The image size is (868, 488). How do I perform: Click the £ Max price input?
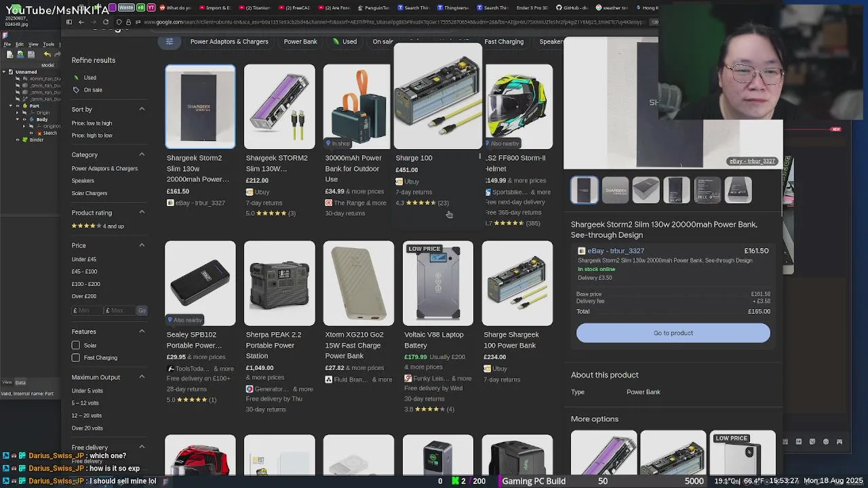tap(120, 310)
